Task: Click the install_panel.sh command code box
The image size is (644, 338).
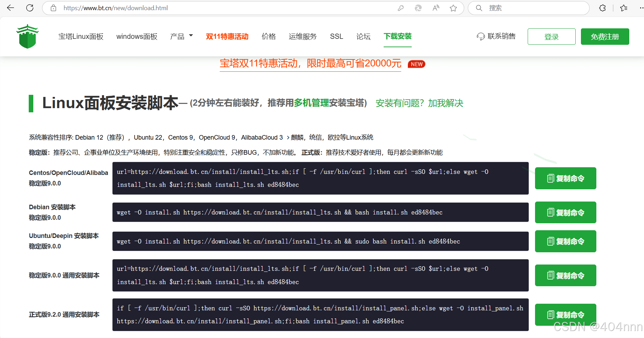Action: [321, 315]
